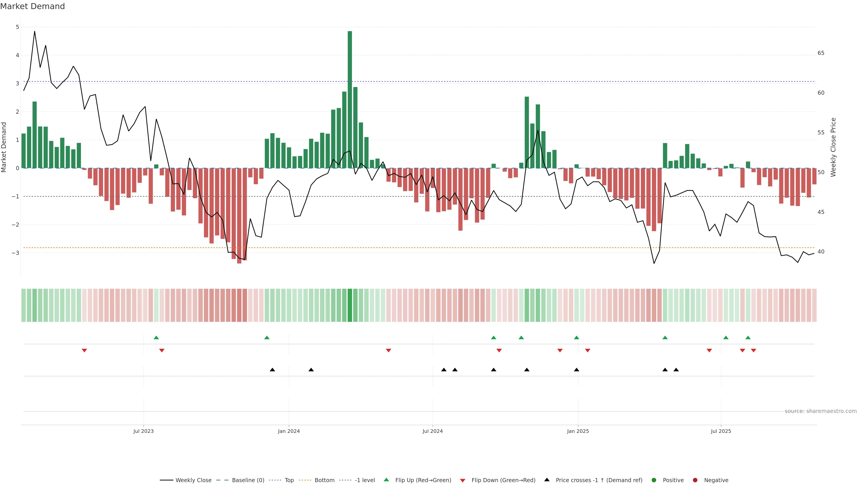The width and height of the screenshot is (868, 488).
Task: Click the red Flip Down legend triangle
Action: [463, 480]
